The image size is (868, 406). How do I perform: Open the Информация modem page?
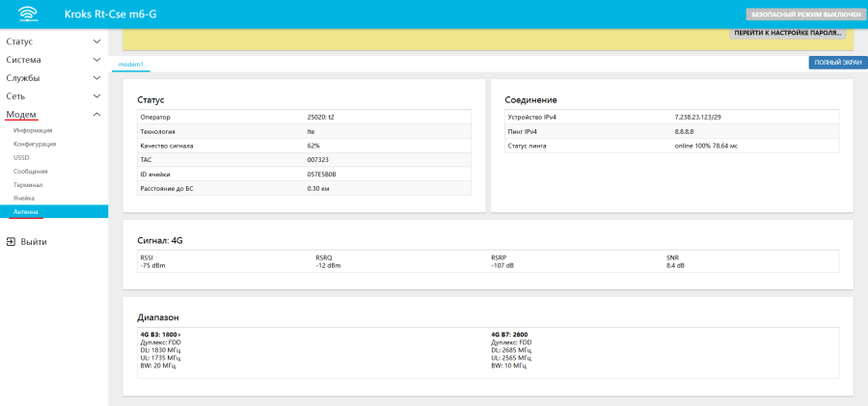point(33,130)
